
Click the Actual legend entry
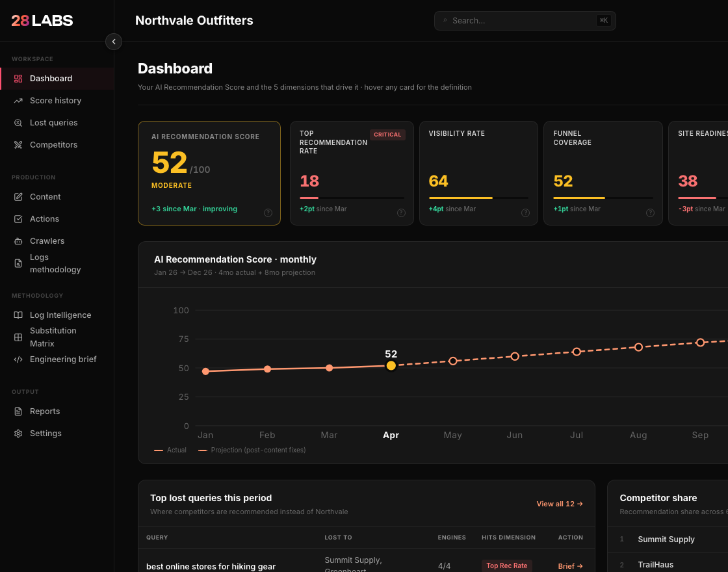(170, 450)
